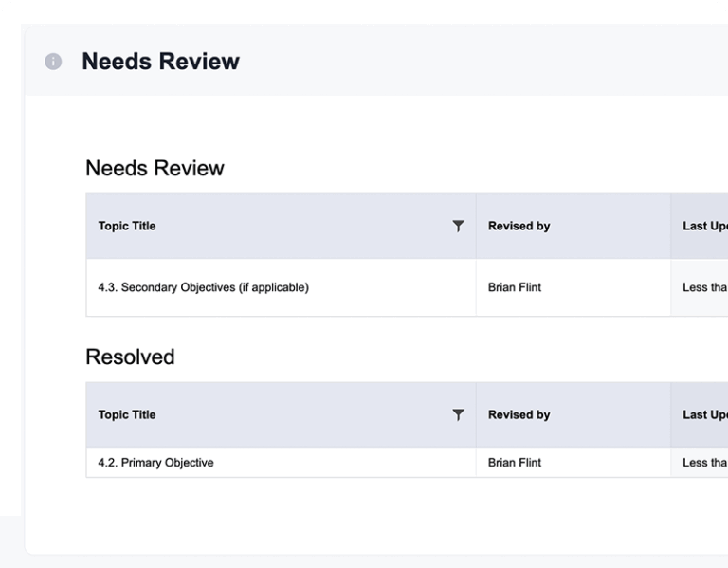Open topic 4.3. Secondary Objectives (if applicable)
The height and width of the screenshot is (568, 728).
(203, 287)
